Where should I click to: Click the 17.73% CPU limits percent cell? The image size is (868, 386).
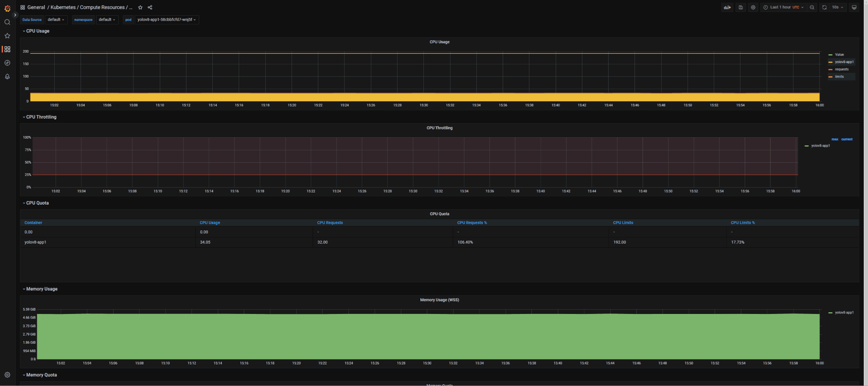[x=793, y=242]
